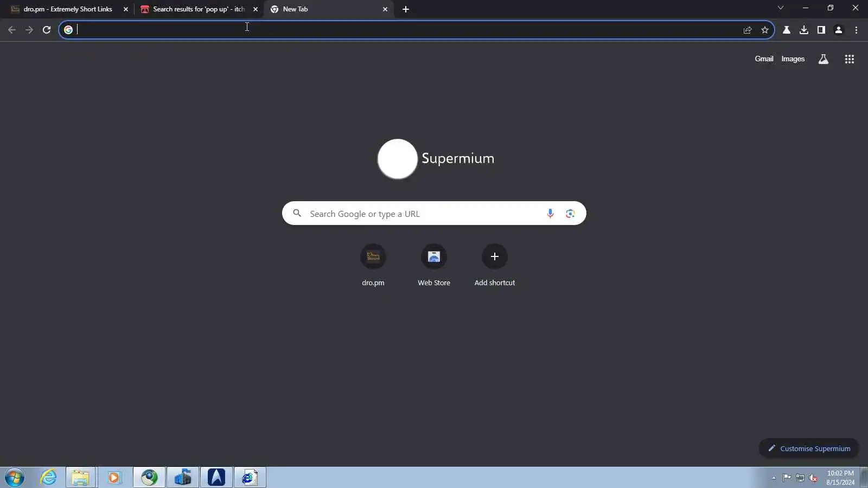868x488 pixels.
Task: Share this page using the share icon
Action: point(748,30)
